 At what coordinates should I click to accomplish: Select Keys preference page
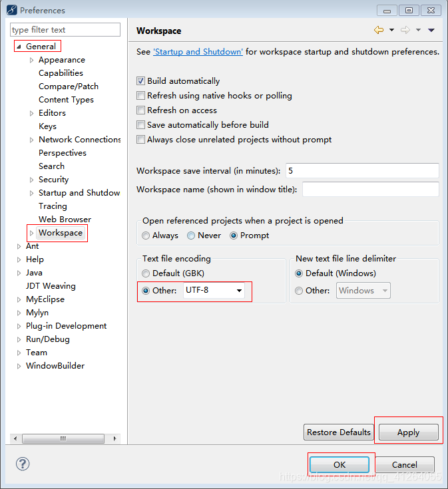pyautogui.click(x=47, y=126)
